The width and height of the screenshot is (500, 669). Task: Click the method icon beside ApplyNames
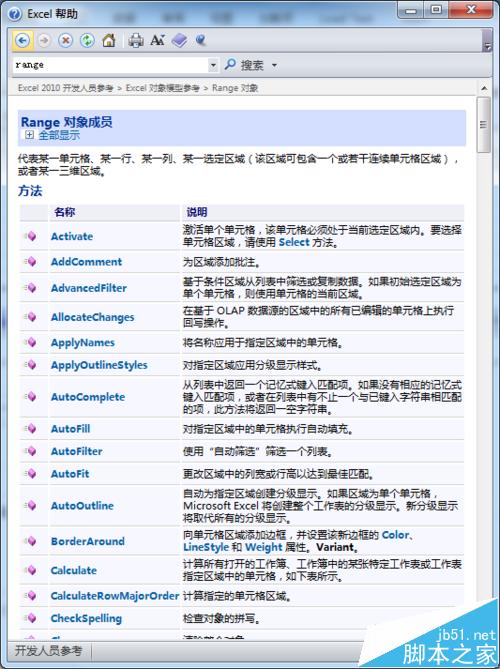pyautogui.click(x=31, y=342)
